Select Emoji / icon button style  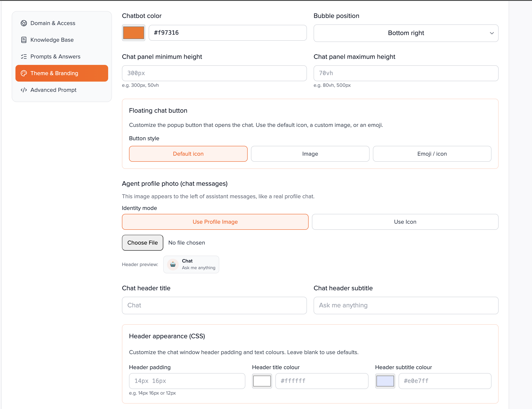[432, 154]
